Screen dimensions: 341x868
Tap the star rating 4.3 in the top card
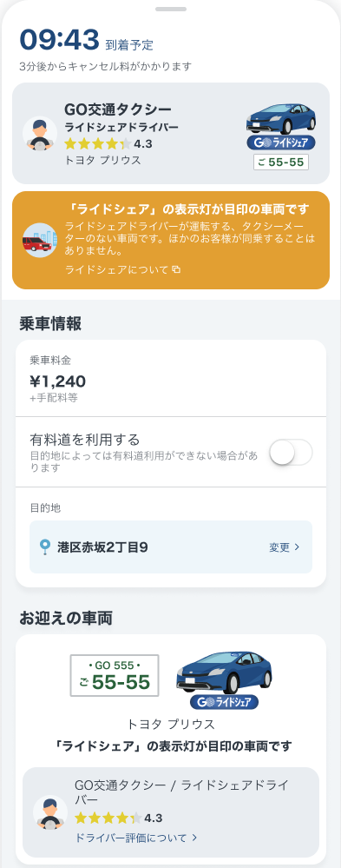(x=108, y=144)
